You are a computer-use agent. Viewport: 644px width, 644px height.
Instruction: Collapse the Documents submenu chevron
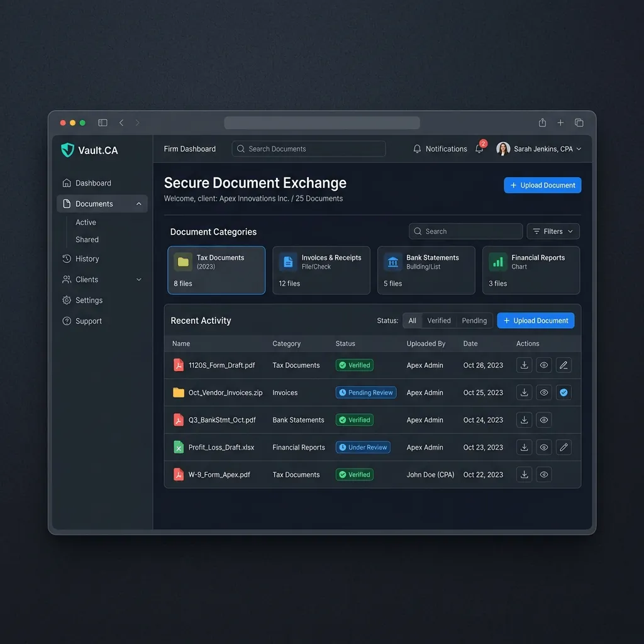point(139,204)
